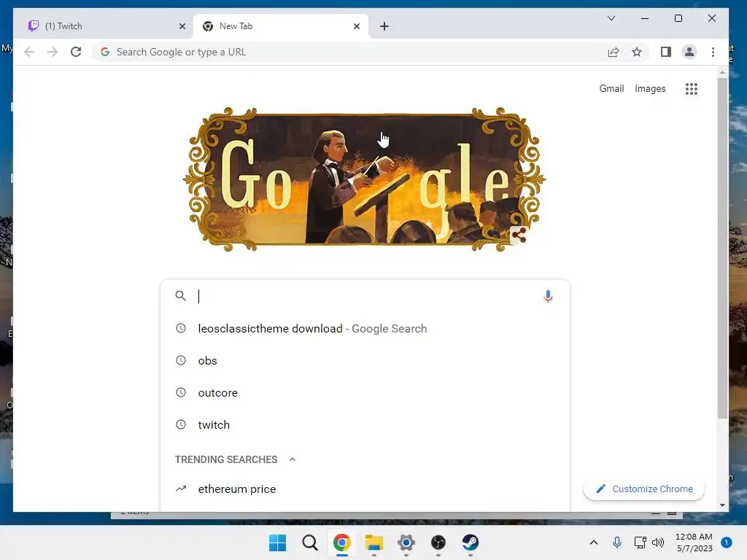Open the notification badge in taskbar

727,542
